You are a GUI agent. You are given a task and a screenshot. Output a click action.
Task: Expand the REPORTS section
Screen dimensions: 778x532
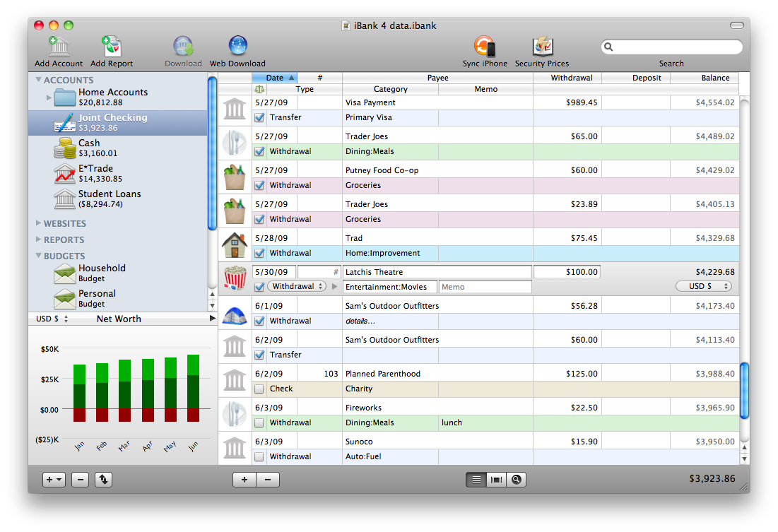click(x=38, y=240)
